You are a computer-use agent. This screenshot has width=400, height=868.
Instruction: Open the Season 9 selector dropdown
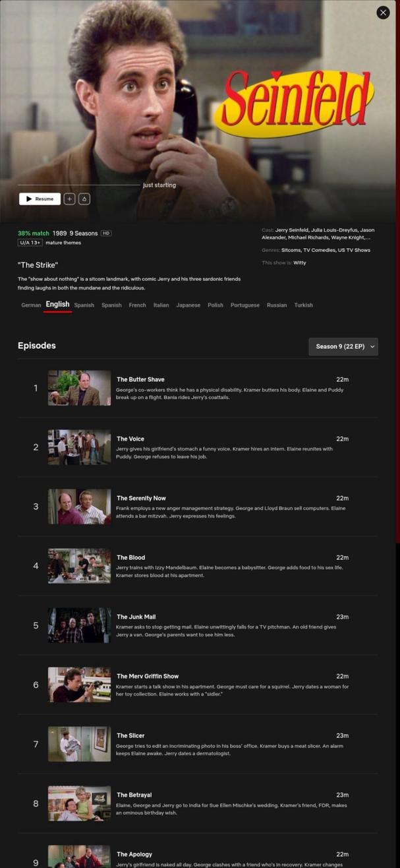[x=343, y=346]
